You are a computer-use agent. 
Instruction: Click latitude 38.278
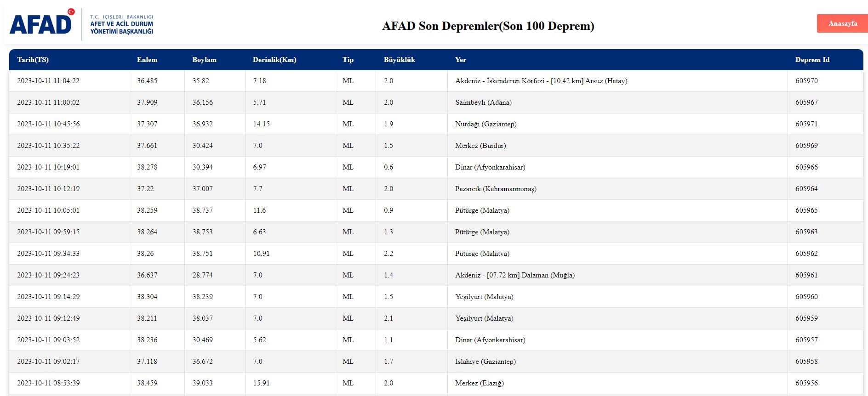(x=147, y=167)
